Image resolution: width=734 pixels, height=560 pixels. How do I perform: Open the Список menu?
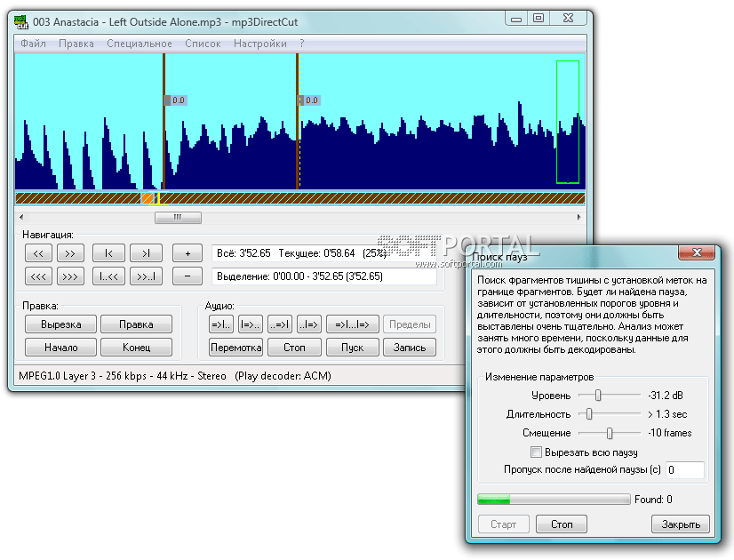click(x=203, y=44)
